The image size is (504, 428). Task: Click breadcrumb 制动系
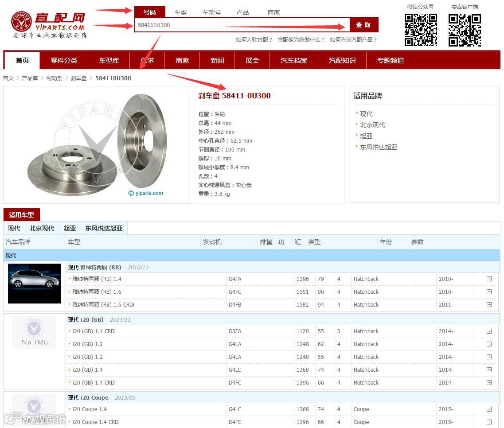click(x=55, y=78)
